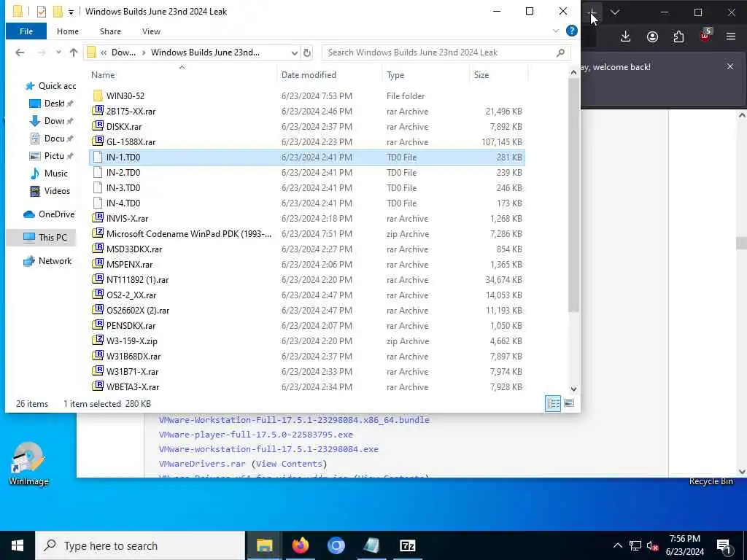The width and height of the screenshot is (747, 560).
Task: Select Network in the navigation pane
Action: pos(47,260)
